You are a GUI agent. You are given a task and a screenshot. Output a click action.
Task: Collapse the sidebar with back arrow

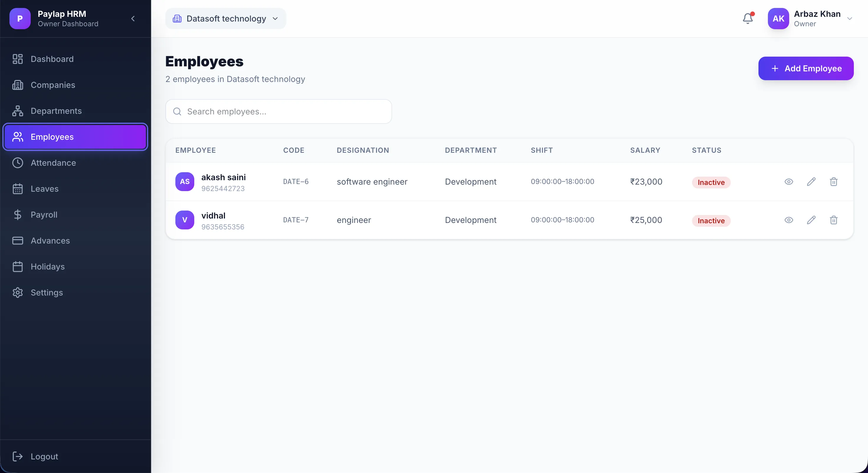pos(133,19)
